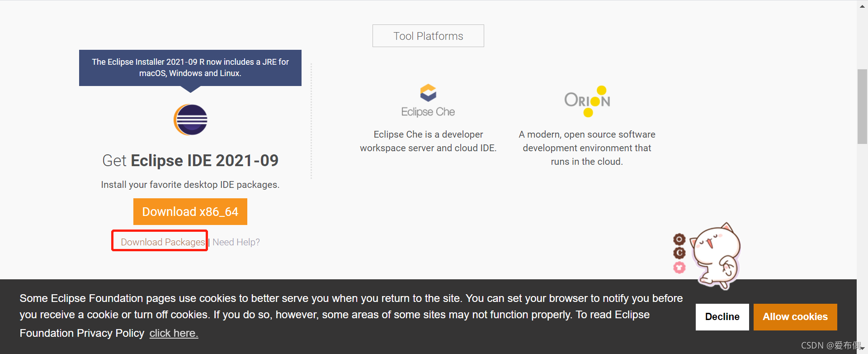Image resolution: width=868 pixels, height=354 pixels.
Task: Click the Download x86_64 button
Action: coord(190,211)
